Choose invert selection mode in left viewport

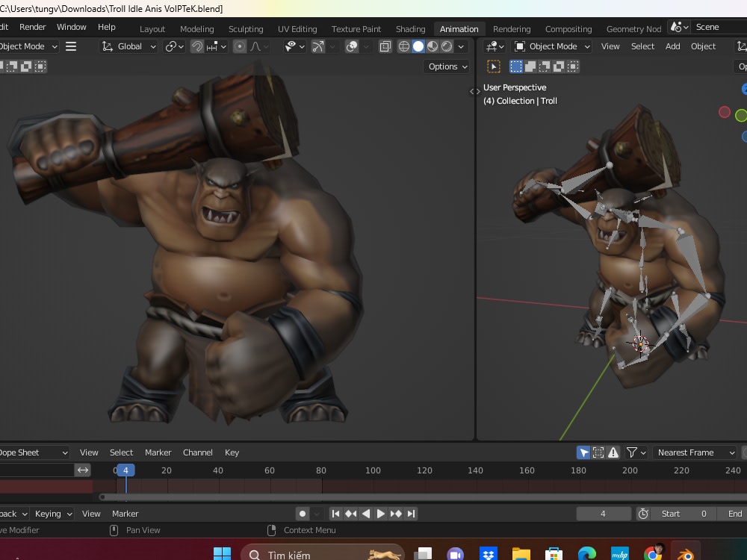[x=26, y=66]
